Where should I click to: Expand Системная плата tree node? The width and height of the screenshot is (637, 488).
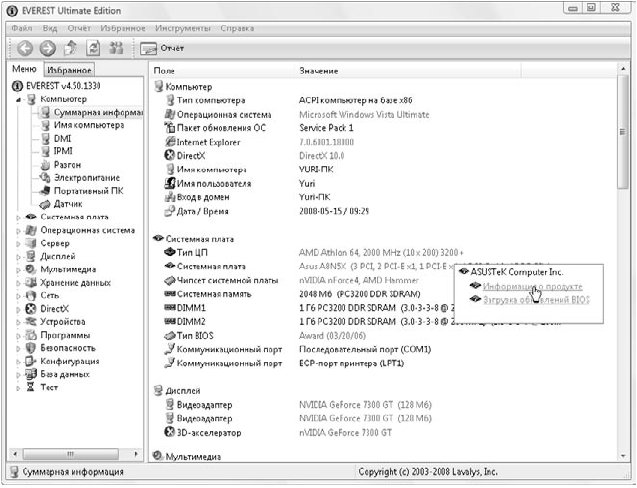click(18, 217)
